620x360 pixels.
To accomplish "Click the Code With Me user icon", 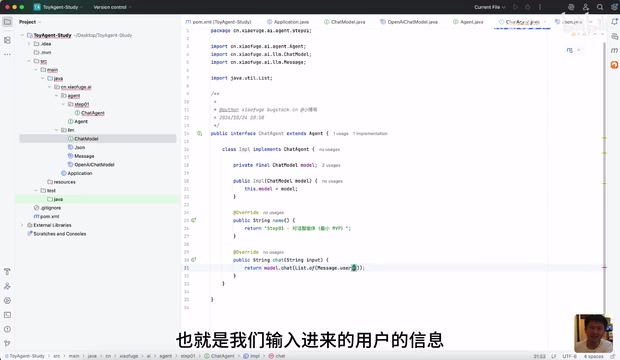I will (586, 7).
